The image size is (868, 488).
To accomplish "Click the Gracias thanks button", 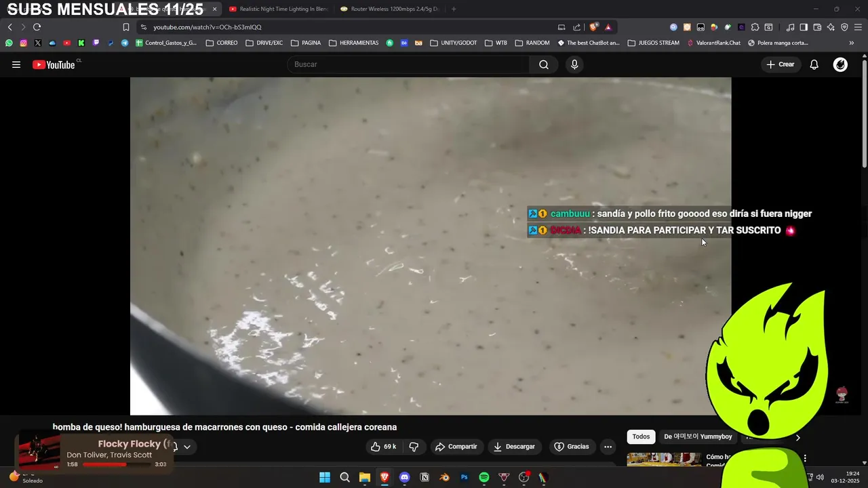I will click(x=572, y=447).
